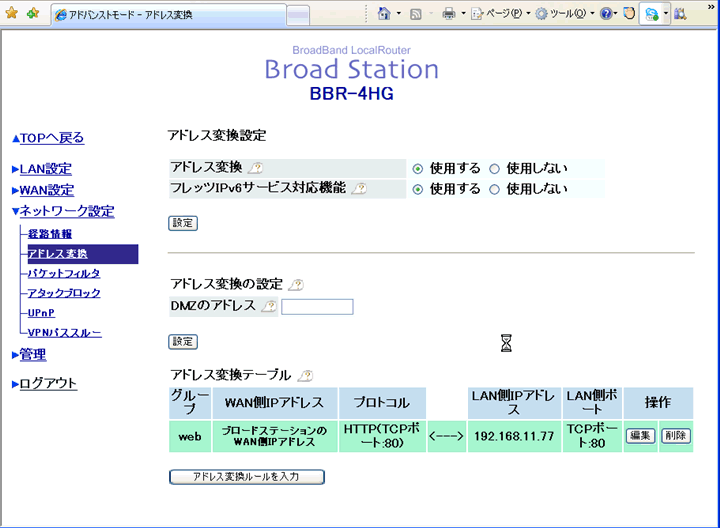The width and height of the screenshot is (720, 528).
Task: Click the hand-on-page toolbar icon
Action: [x=629, y=14]
